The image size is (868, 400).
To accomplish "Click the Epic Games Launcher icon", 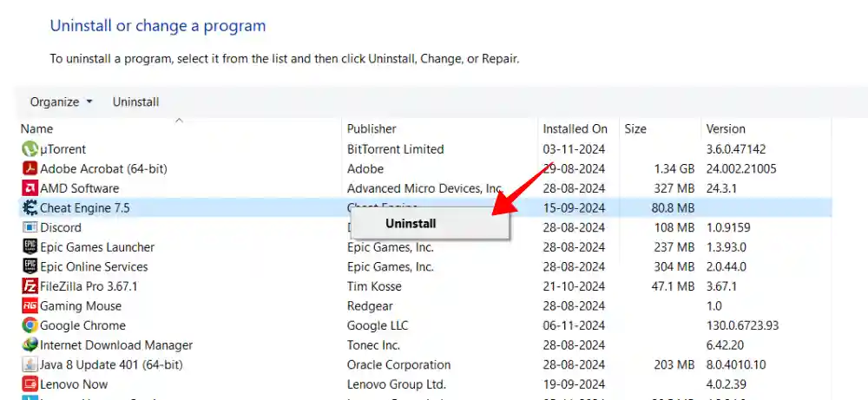I will click(30, 246).
